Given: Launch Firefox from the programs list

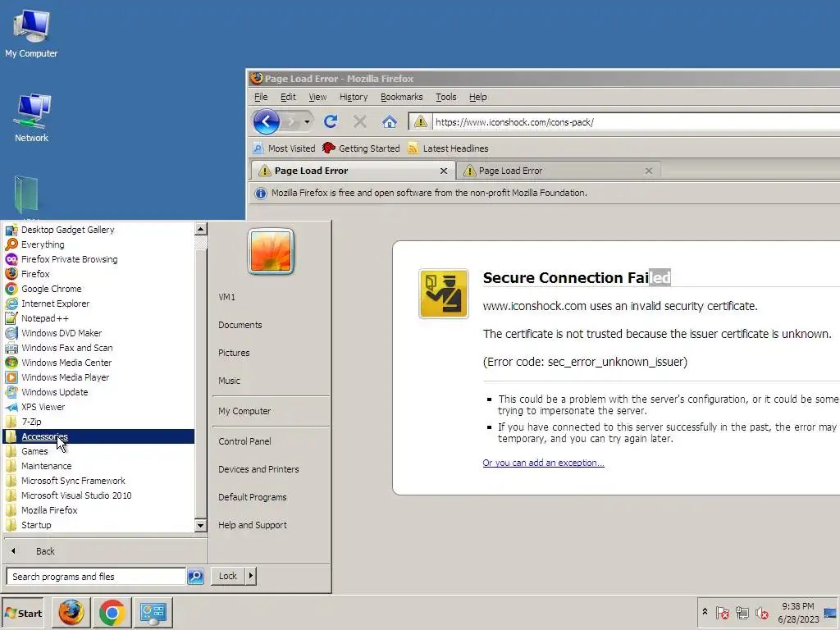Looking at the screenshot, I should (x=98, y=274).
